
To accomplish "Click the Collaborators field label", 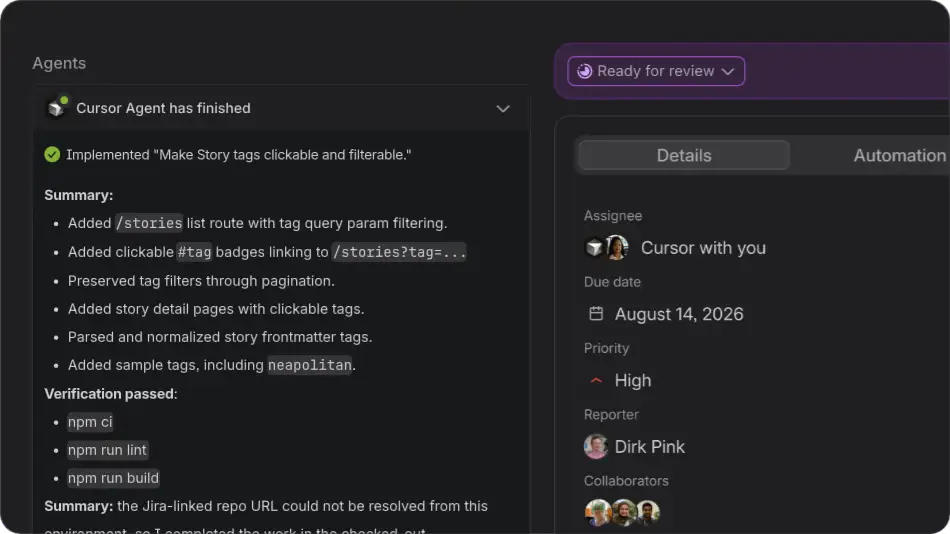I will 626,481.
